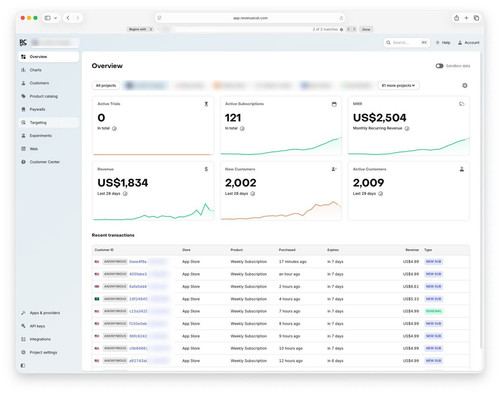Click Done in the find bar

tap(366, 29)
